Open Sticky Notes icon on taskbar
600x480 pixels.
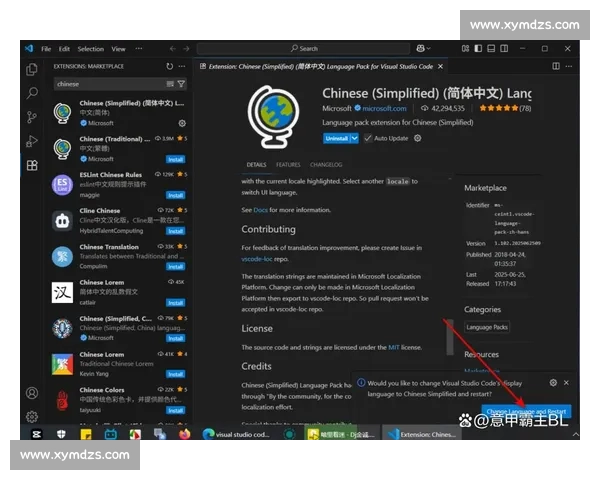(x=86, y=434)
